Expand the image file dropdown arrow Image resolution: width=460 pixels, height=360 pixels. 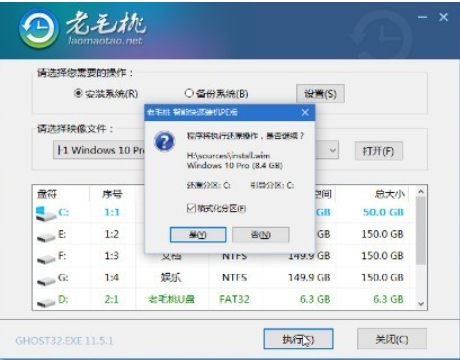click(332, 150)
